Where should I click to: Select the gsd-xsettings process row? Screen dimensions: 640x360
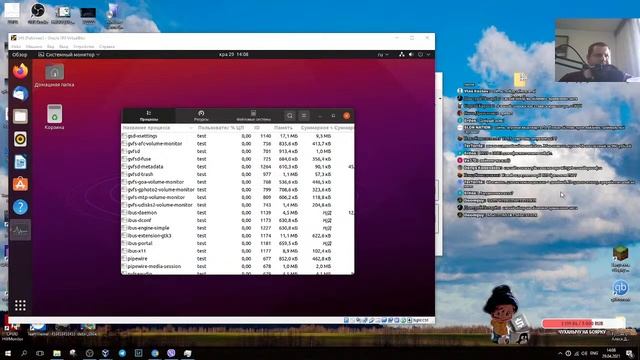238,136
